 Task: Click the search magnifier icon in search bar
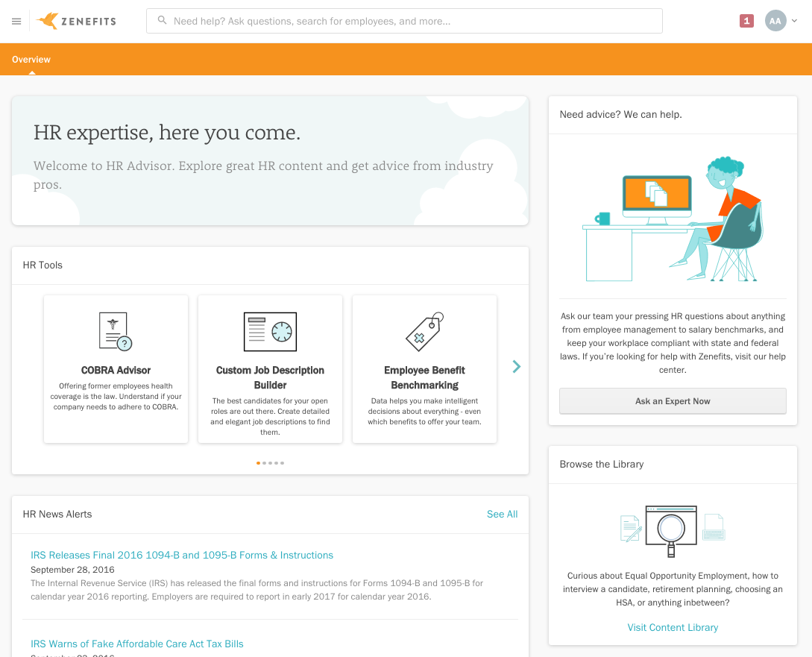click(x=162, y=21)
